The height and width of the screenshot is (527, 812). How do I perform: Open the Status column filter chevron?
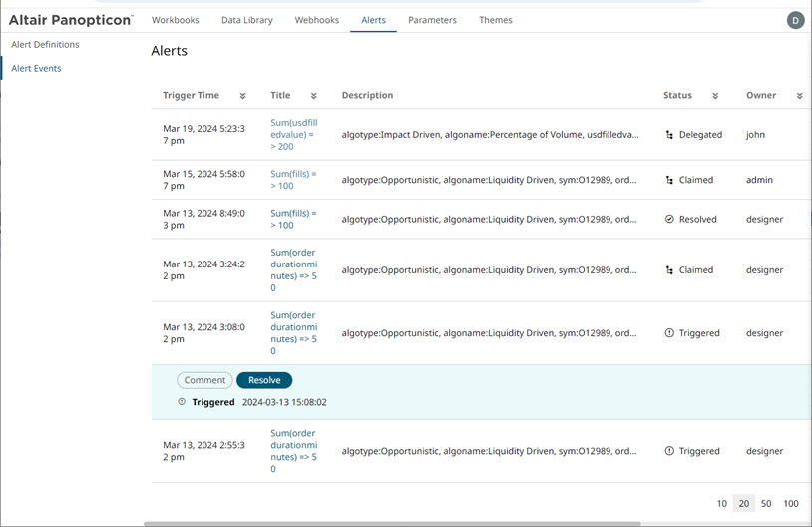[715, 96]
